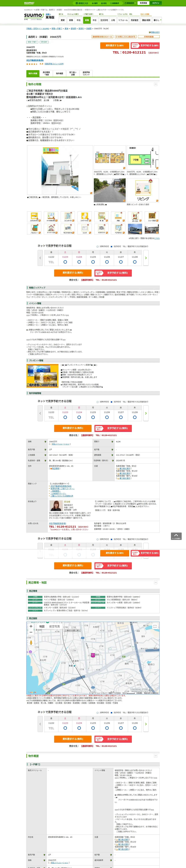
Task: Select 賃貸 navigation tab
Action: [x=62, y=20]
